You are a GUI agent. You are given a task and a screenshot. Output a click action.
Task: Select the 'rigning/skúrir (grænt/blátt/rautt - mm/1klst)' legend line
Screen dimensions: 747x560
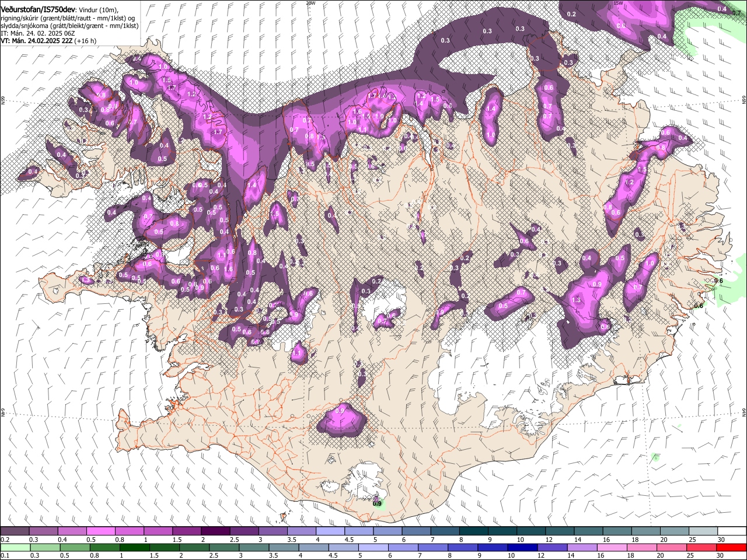click(x=67, y=18)
